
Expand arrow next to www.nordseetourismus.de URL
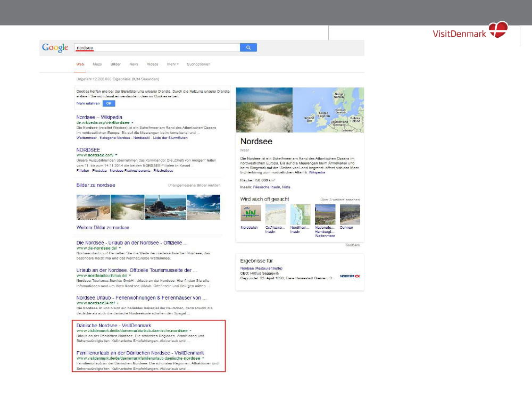[130, 276]
